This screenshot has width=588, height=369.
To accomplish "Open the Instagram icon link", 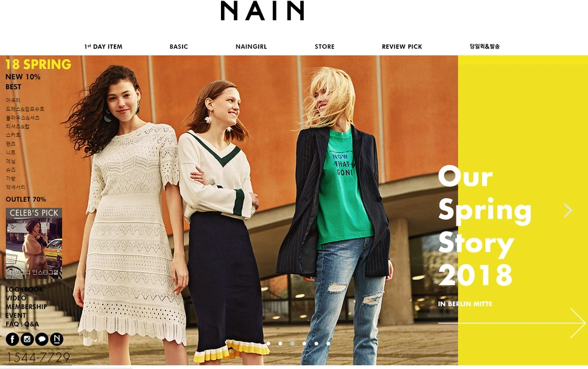I will pos(27,339).
